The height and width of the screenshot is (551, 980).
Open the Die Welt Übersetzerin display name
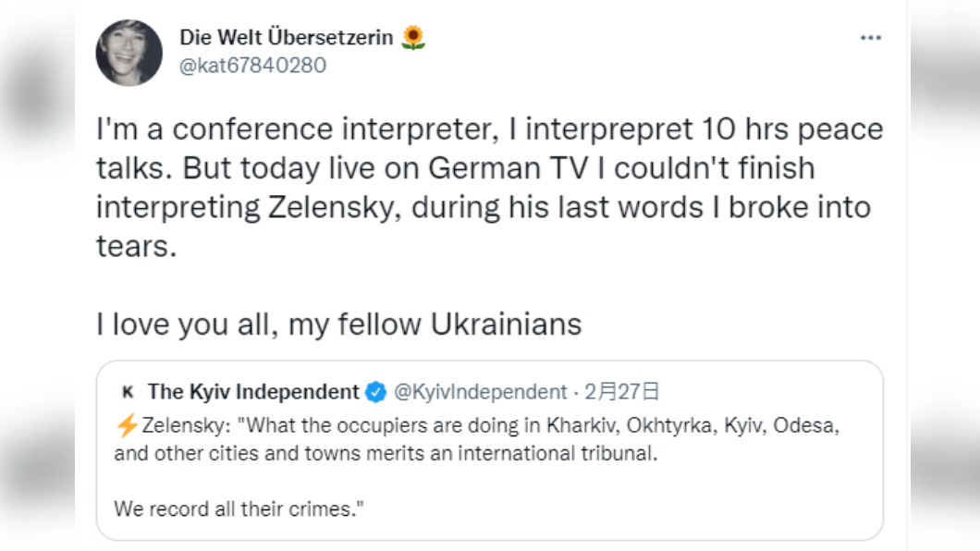[x=287, y=38]
